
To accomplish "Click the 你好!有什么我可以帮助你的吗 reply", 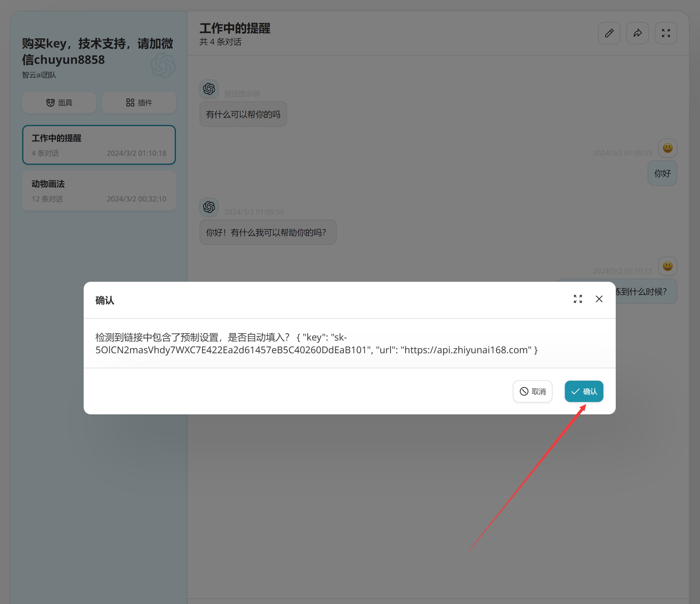I will [x=268, y=232].
